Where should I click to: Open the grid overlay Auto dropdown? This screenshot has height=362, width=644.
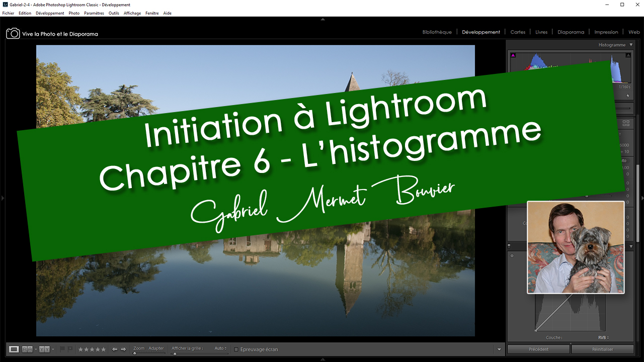(x=220, y=348)
